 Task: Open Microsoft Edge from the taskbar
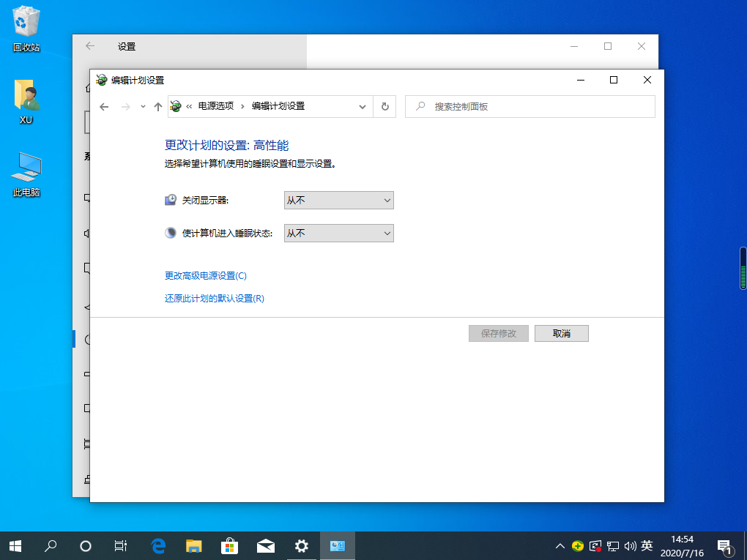click(158, 546)
